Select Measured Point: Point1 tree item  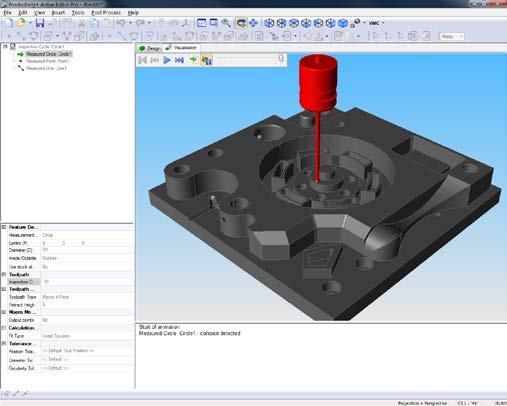48,61
